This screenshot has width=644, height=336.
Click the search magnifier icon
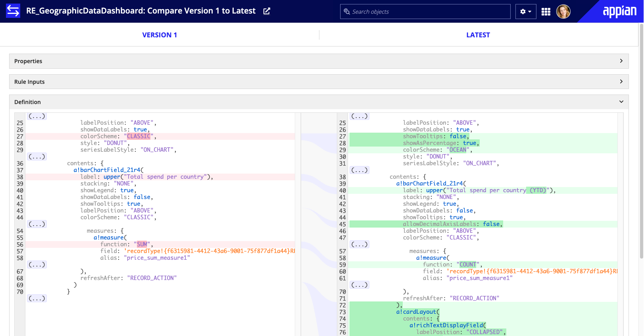pos(347,12)
